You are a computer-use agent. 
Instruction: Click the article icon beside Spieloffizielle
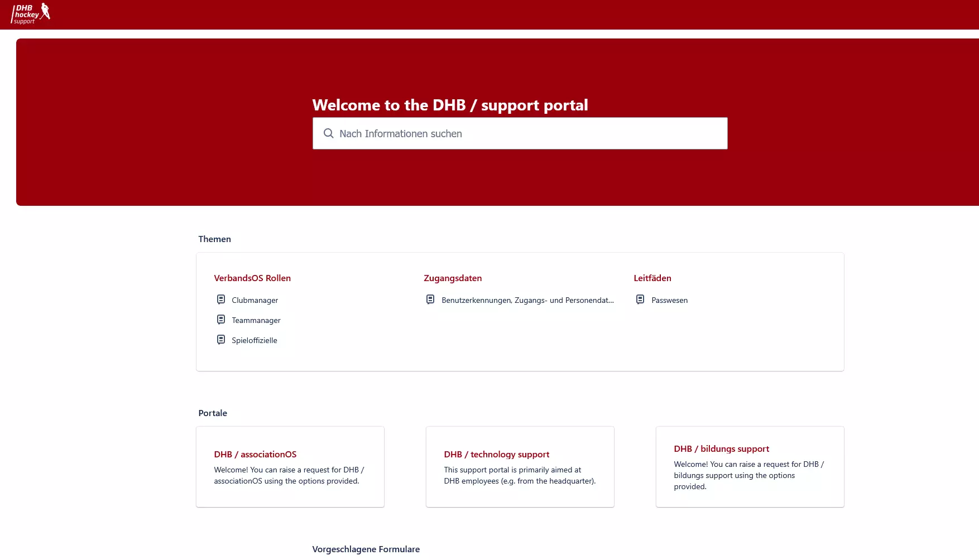[x=221, y=340]
